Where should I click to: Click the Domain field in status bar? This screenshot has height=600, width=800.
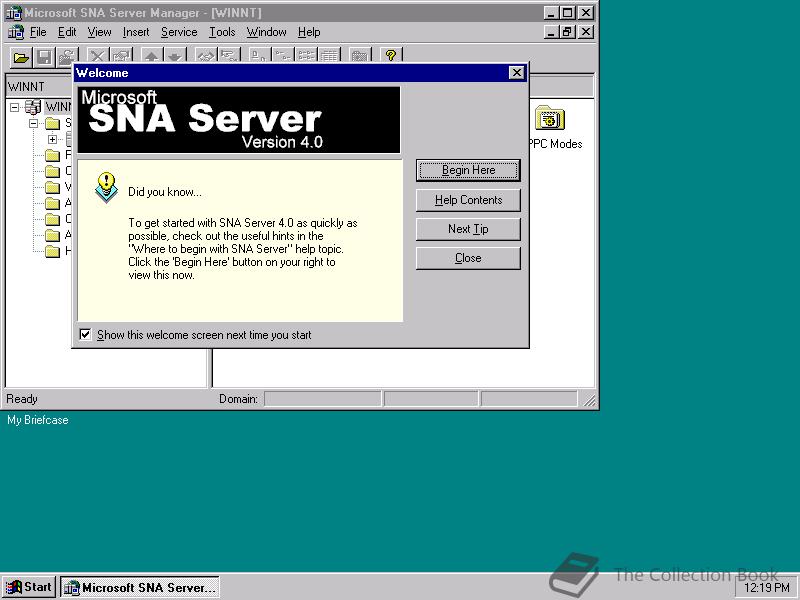[x=323, y=398]
